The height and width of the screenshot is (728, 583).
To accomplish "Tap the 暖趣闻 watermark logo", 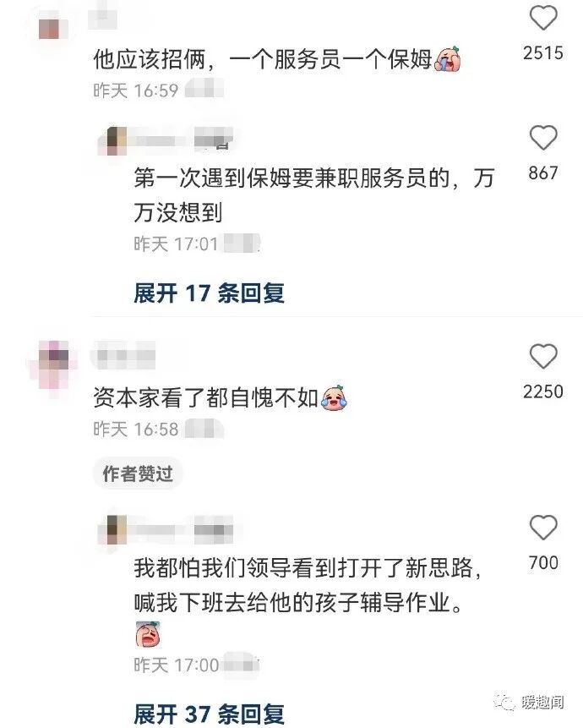I will click(x=528, y=702).
